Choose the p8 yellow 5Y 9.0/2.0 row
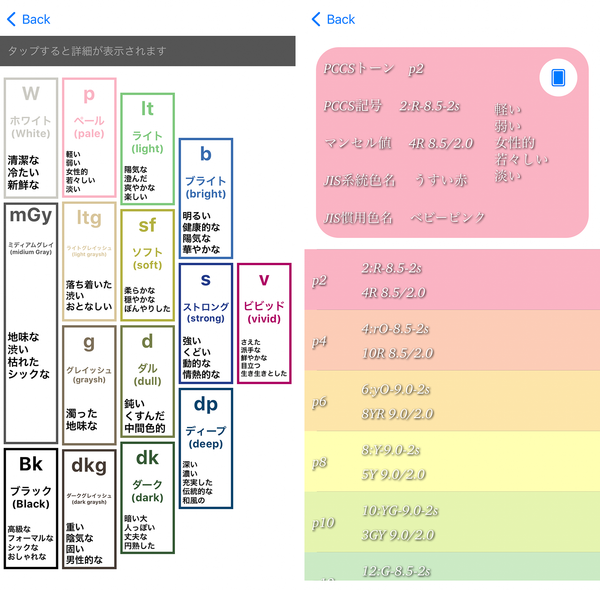 452,461
